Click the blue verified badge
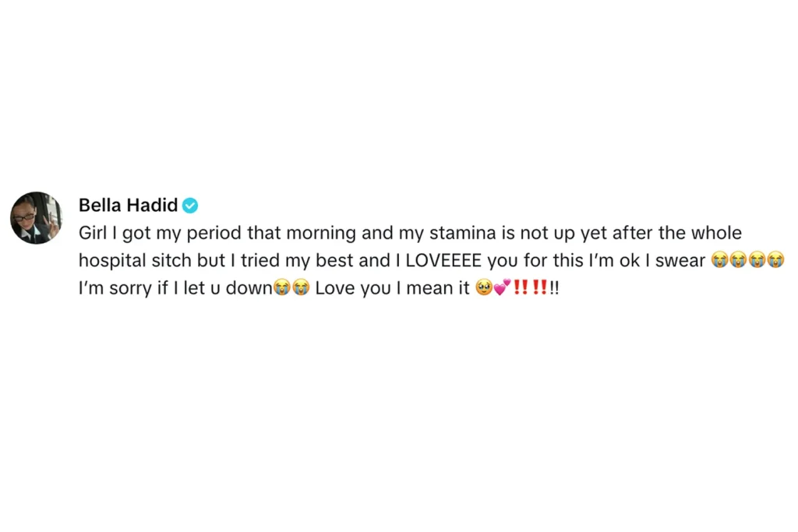The width and height of the screenshot is (798, 532). [191, 206]
